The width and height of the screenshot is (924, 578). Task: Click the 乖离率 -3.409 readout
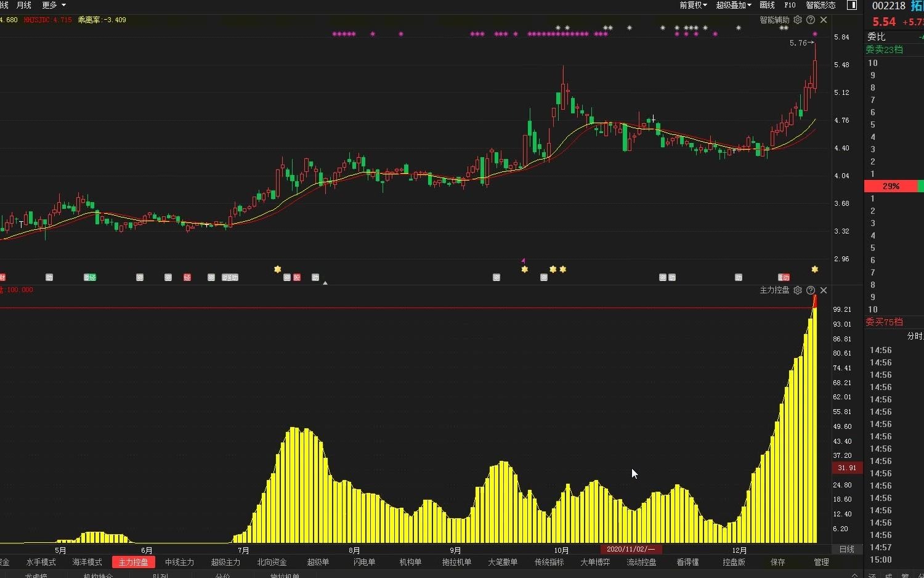102,20
